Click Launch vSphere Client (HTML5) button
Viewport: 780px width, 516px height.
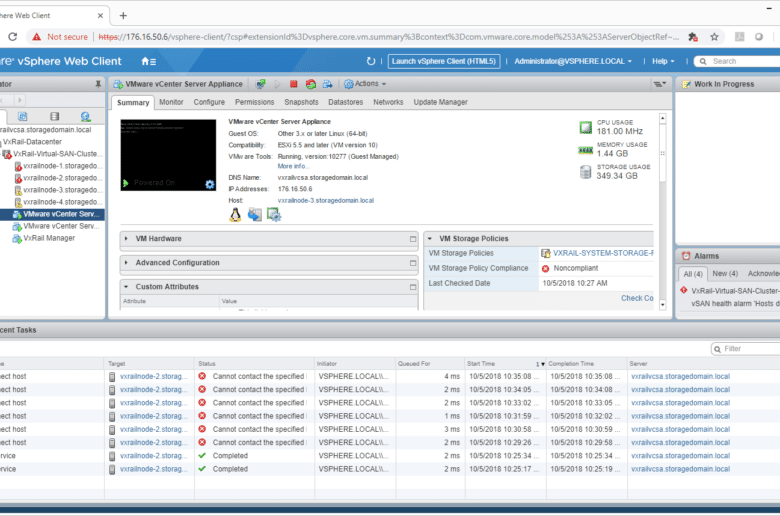(444, 61)
